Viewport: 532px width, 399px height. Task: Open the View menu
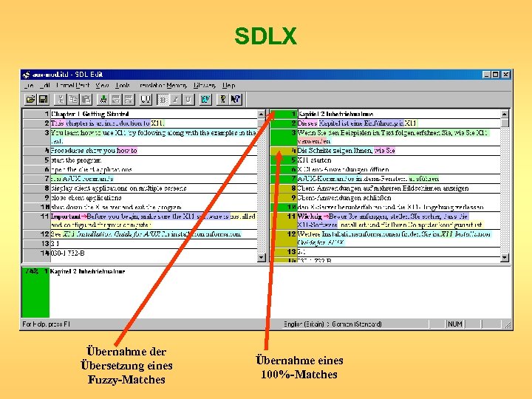coord(102,85)
